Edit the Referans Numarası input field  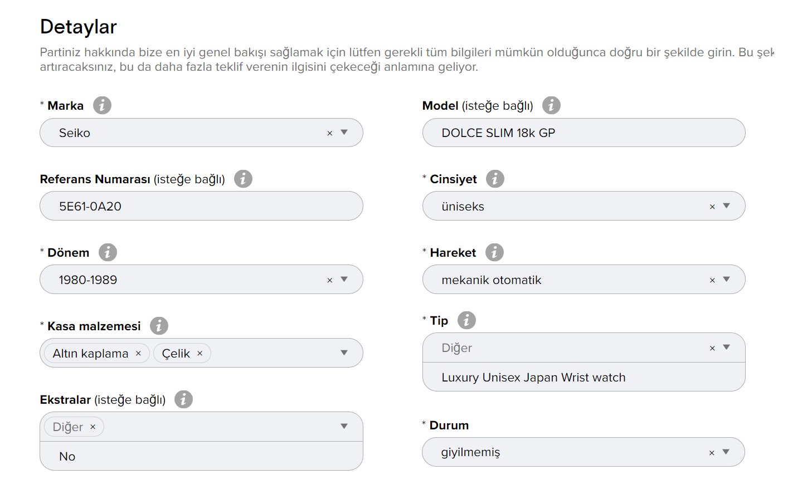tap(201, 206)
